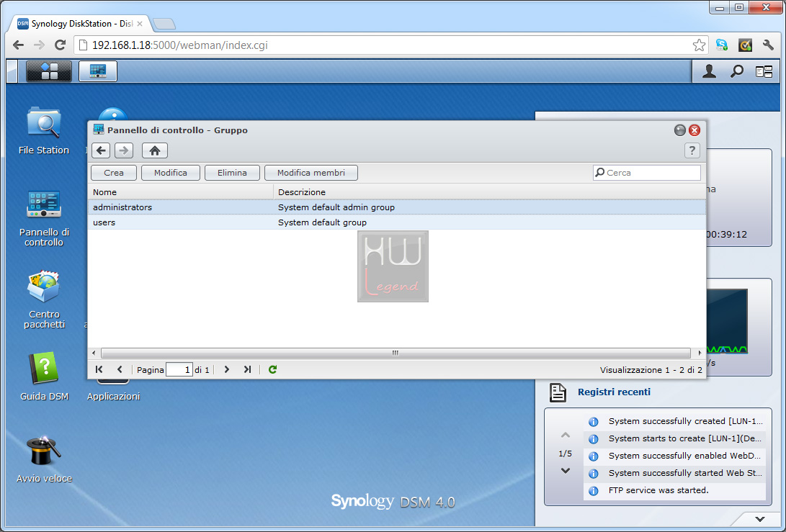Screen dimensions: 786x532
Task: Click the scroll right arrow of group list
Action: [x=700, y=353]
